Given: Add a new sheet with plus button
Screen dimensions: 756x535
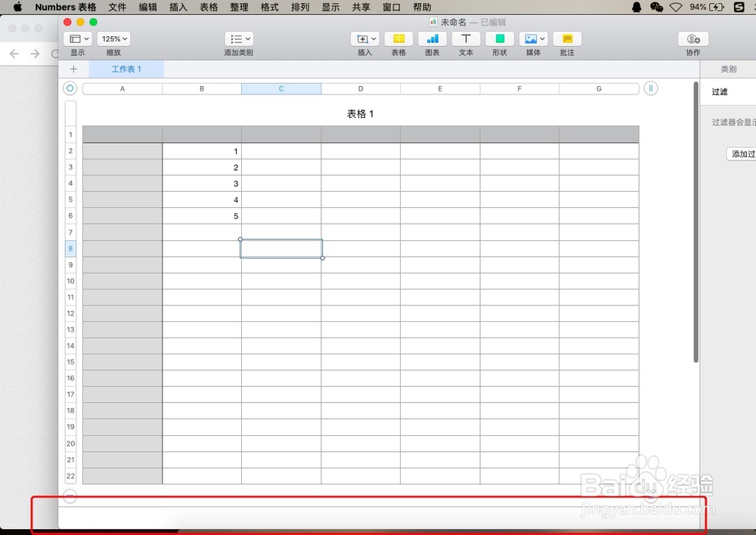Looking at the screenshot, I should pyautogui.click(x=73, y=69).
